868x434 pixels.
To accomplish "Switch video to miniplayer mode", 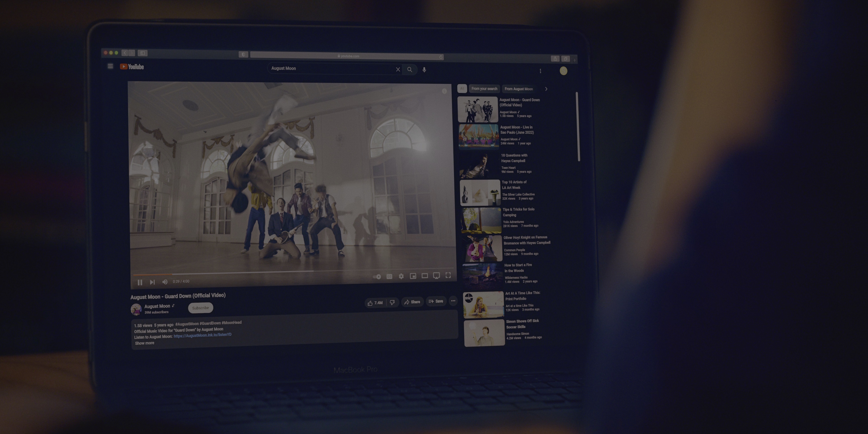I will point(413,276).
